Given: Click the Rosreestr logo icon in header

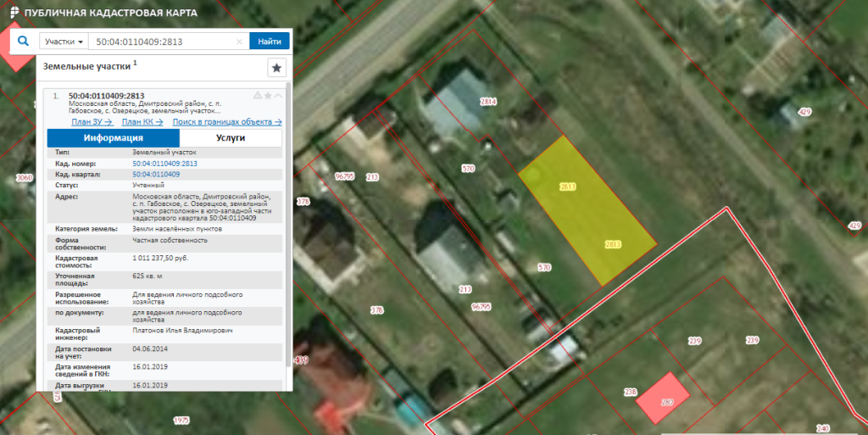Looking at the screenshot, I should coord(10,14).
